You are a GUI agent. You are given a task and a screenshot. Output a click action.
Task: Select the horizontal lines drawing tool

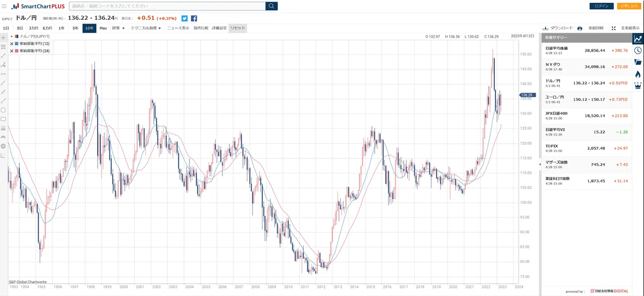point(3,128)
